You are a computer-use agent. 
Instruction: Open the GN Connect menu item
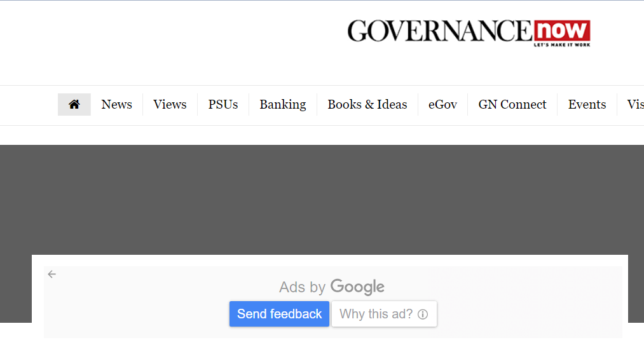[512, 105]
